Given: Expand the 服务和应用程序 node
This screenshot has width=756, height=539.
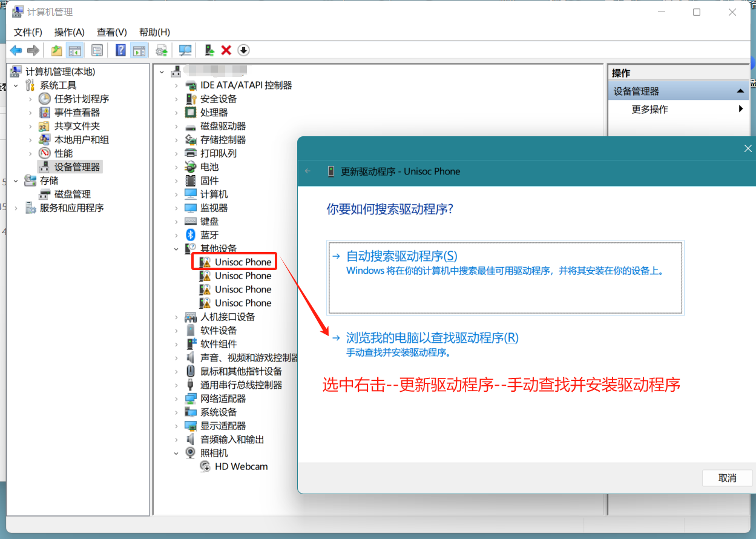Looking at the screenshot, I should (x=16, y=208).
